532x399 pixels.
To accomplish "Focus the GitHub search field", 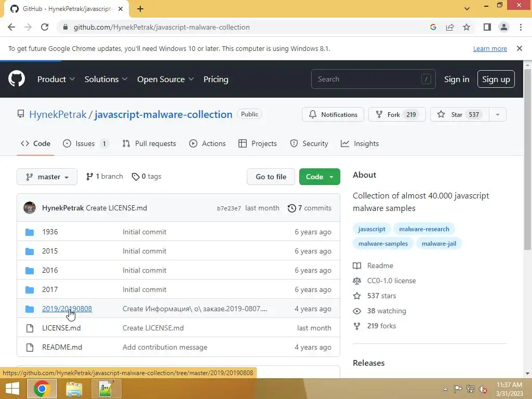I will tap(373, 79).
